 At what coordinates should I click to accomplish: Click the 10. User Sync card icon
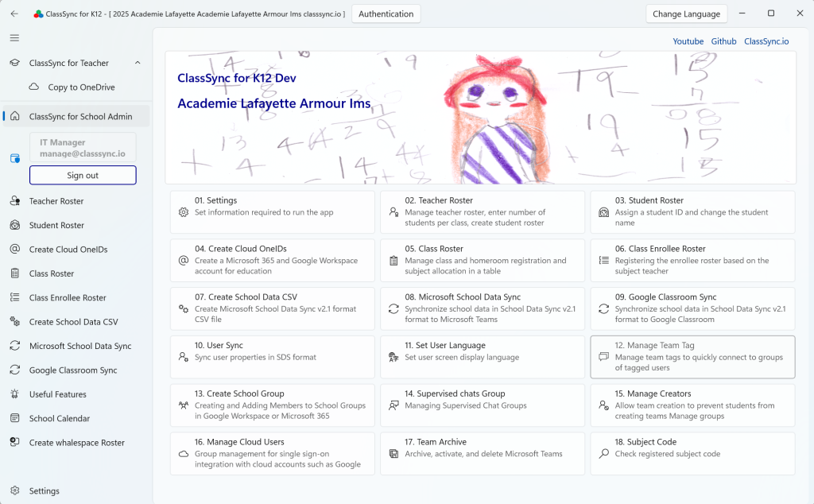tap(184, 357)
